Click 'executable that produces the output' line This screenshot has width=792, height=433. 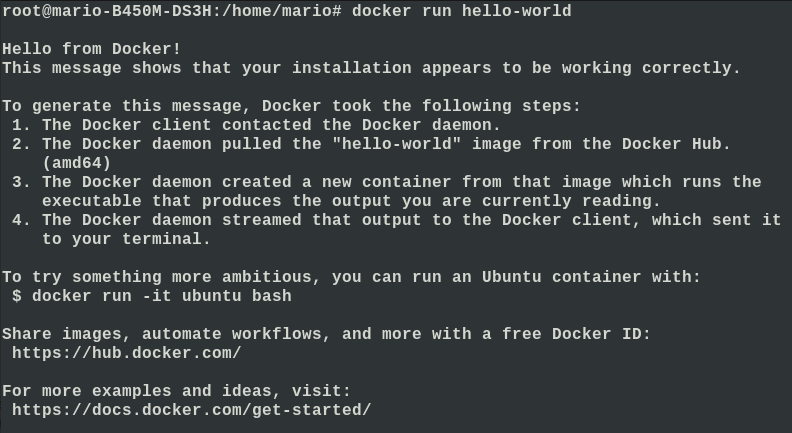point(352,201)
